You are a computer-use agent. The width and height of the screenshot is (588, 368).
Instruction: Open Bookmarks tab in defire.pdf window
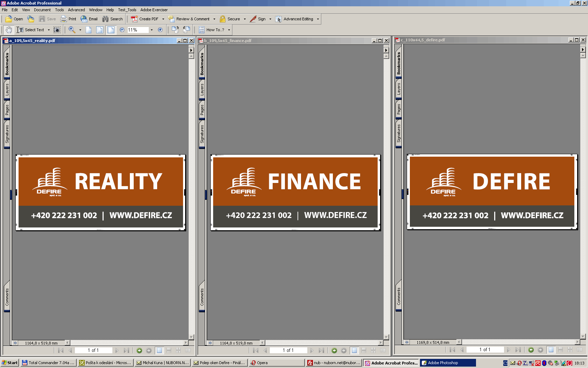coord(399,63)
